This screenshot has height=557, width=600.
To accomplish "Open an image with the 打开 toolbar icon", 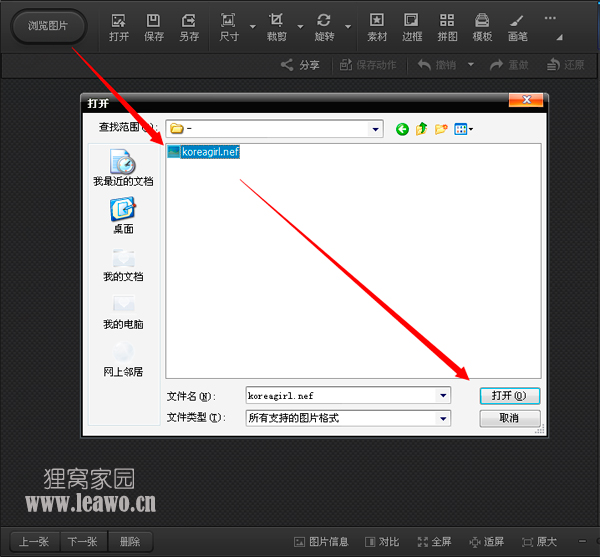I will pos(119,28).
